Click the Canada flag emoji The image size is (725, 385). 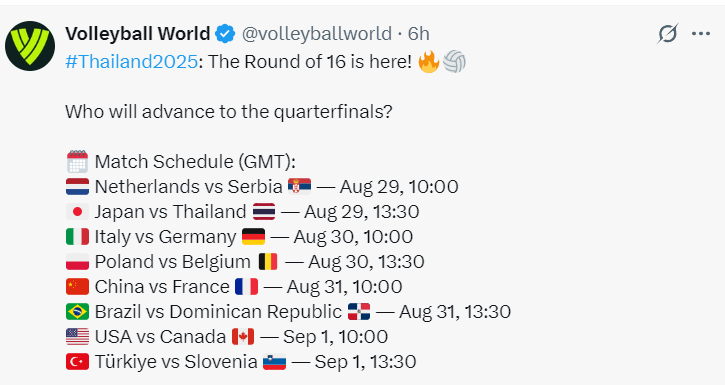pos(243,336)
